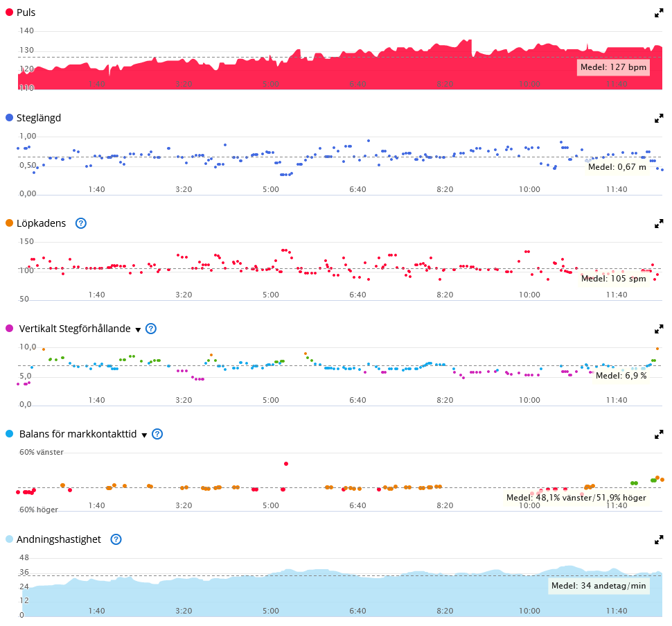Expand the Andningshastighet chart to fullscreen

coord(659,540)
